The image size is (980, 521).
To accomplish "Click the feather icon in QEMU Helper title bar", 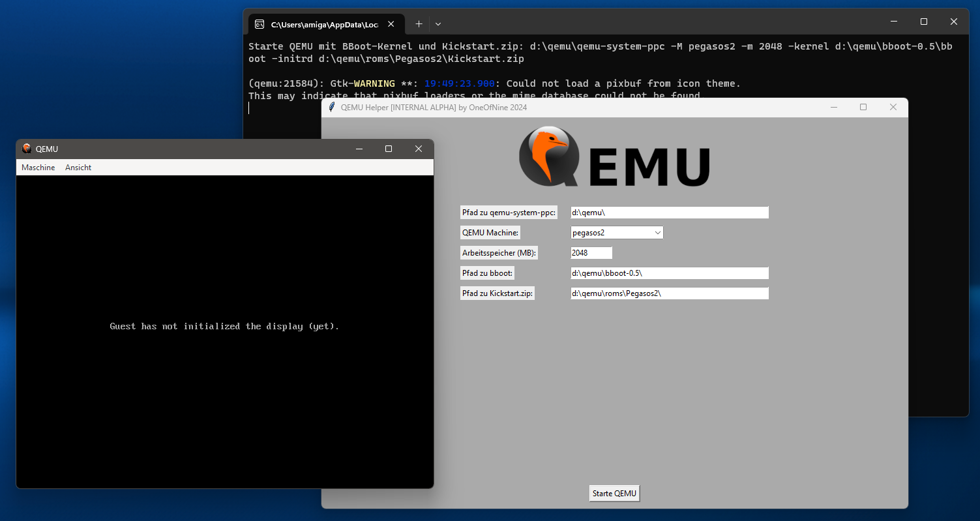I will pos(332,107).
